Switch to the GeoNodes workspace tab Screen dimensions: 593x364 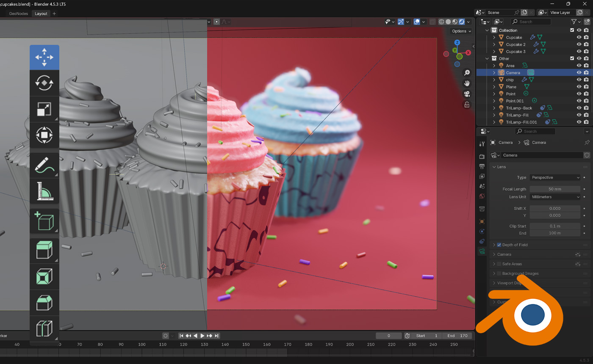click(17, 13)
